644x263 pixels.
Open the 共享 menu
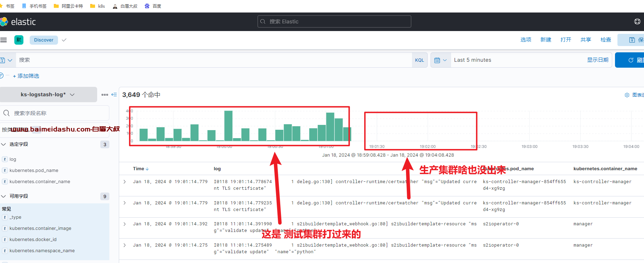coord(586,40)
